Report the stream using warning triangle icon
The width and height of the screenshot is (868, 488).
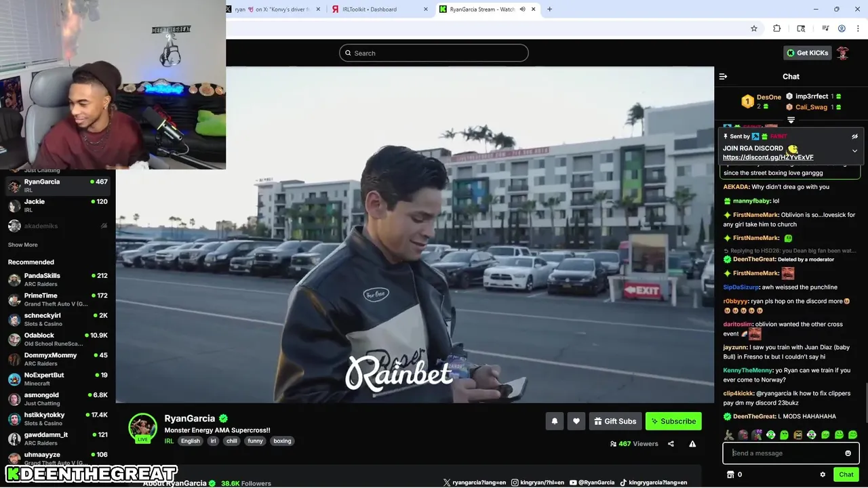tap(692, 444)
